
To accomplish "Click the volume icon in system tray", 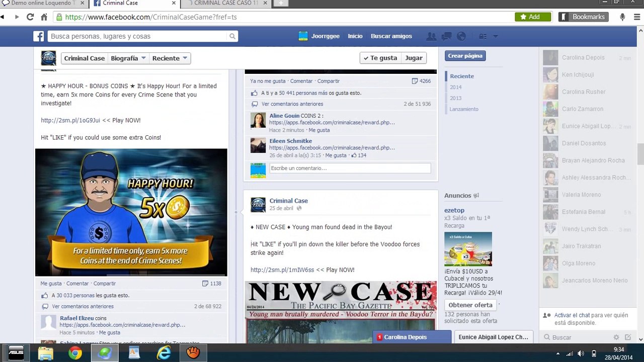I will (x=581, y=353).
